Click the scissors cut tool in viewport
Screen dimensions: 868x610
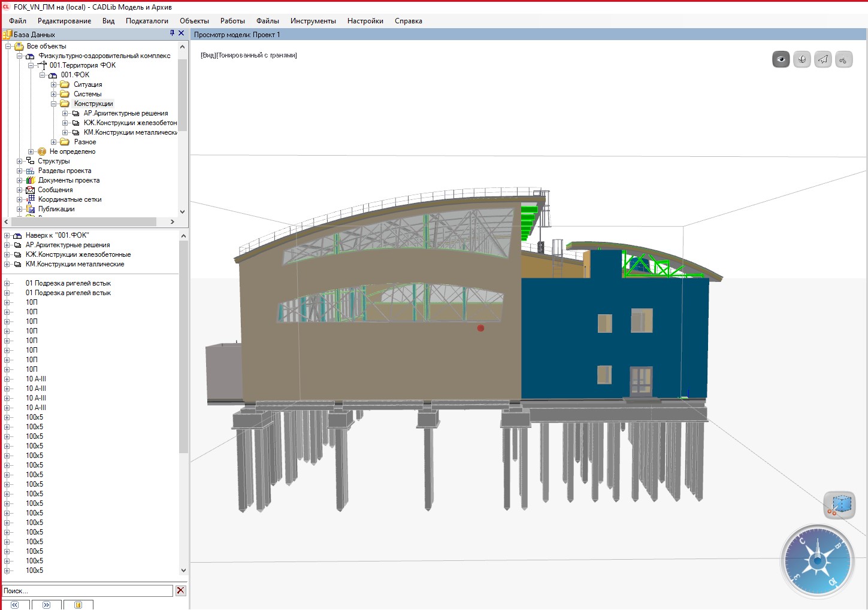[x=843, y=59]
